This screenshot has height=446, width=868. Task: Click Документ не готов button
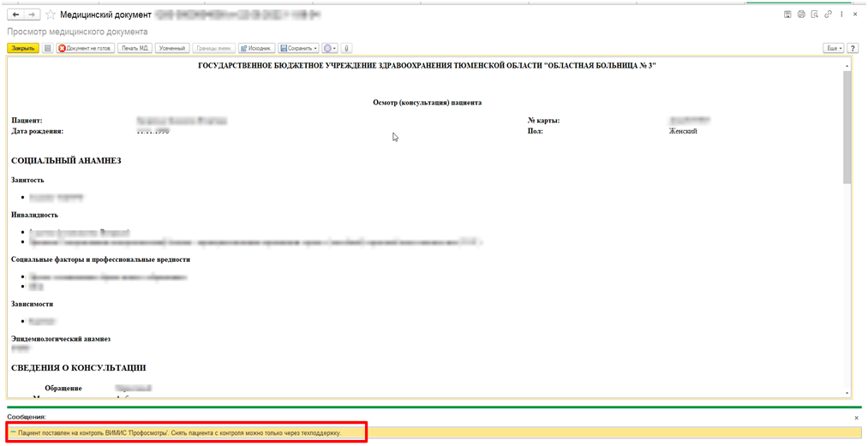pos(86,48)
